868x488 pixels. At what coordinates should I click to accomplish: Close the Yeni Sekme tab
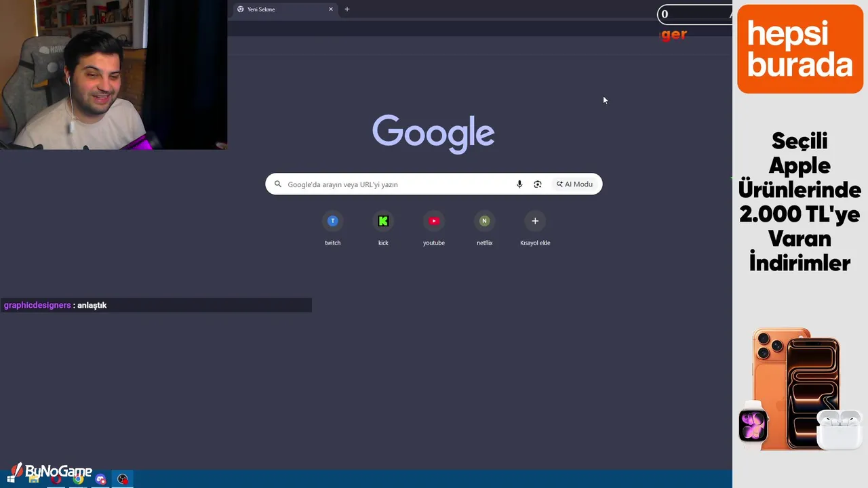[x=331, y=9]
